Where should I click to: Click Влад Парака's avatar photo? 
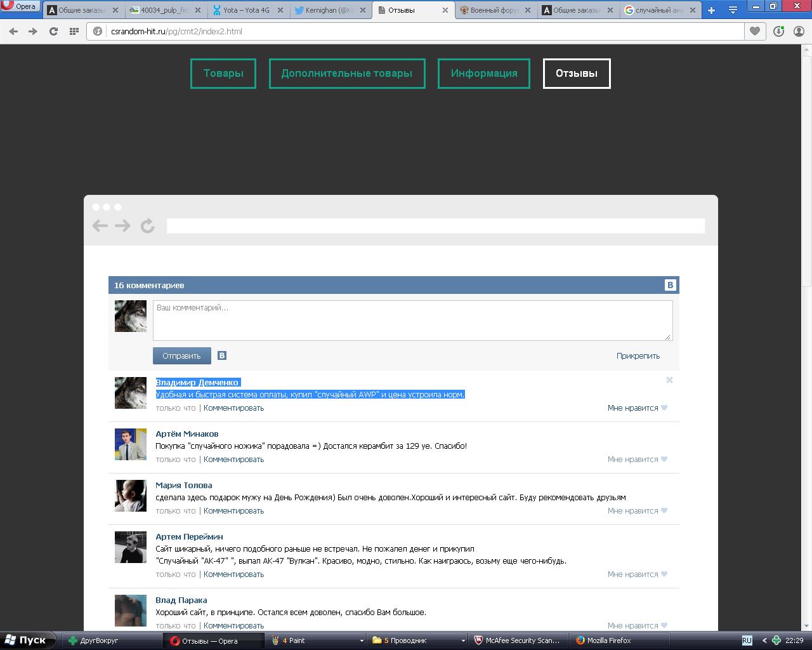131,611
